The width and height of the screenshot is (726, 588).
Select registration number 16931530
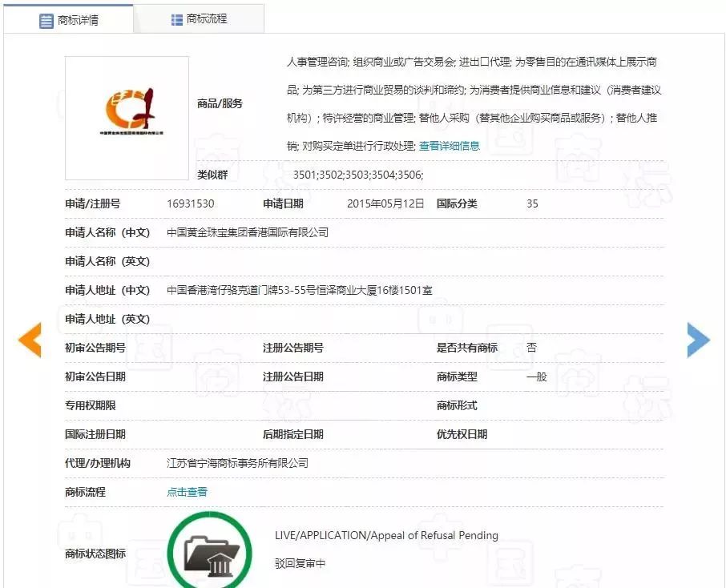point(190,203)
